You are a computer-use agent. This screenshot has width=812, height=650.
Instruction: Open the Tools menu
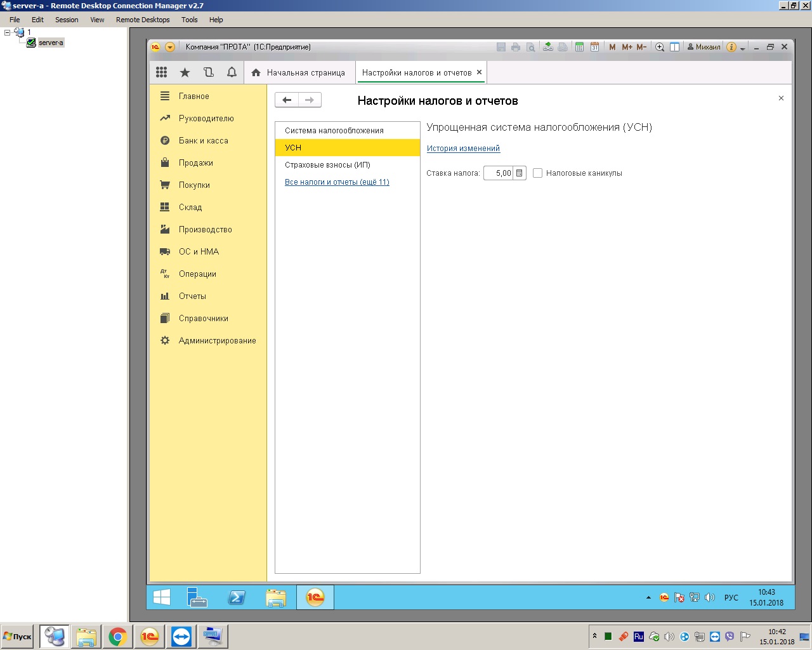pos(189,20)
